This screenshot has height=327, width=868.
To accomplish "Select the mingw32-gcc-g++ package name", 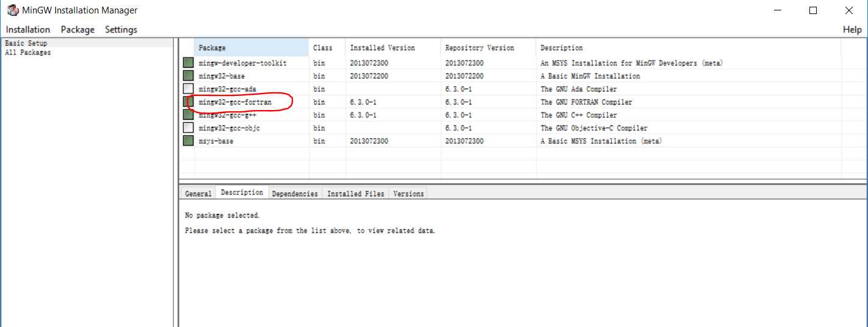I will coord(228,115).
